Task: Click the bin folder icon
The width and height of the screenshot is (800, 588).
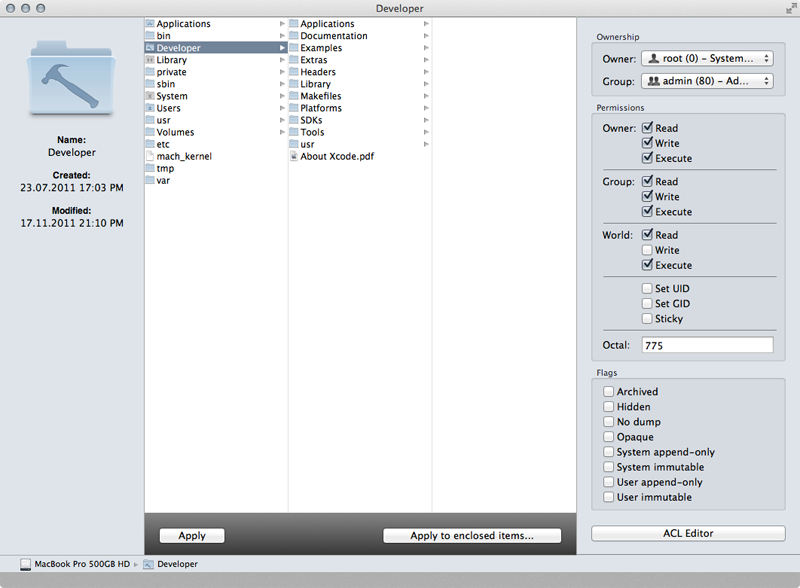Action: click(150, 36)
